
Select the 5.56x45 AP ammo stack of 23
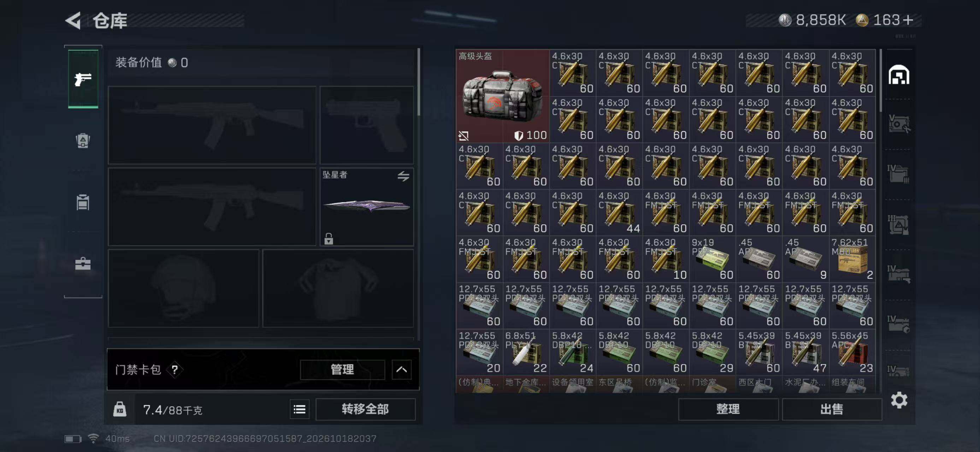coord(852,352)
